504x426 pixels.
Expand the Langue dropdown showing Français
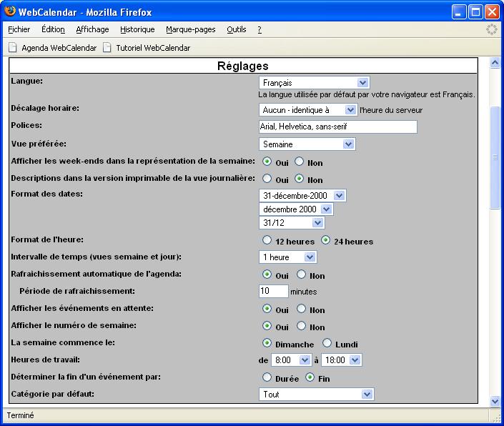click(x=315, y=83)
